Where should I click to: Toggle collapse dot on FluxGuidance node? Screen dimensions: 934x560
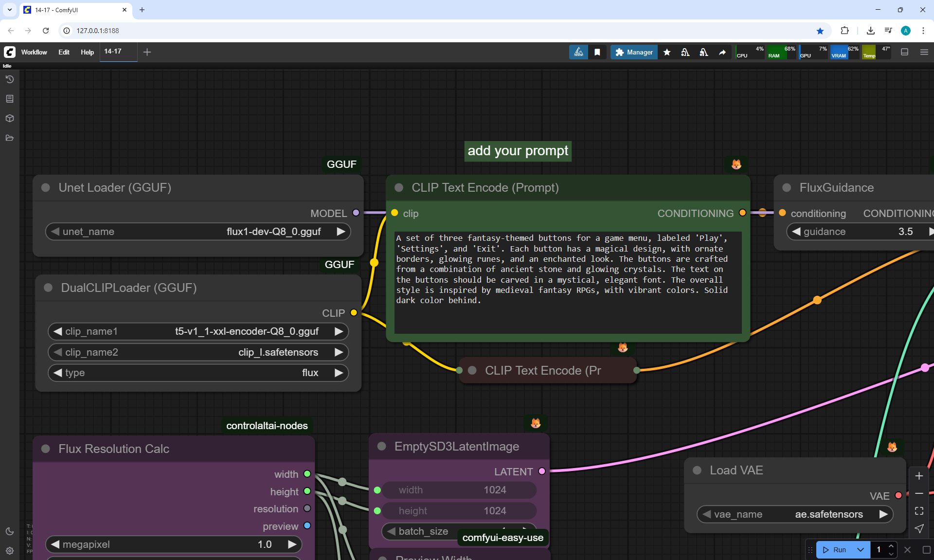pos(787,188)
